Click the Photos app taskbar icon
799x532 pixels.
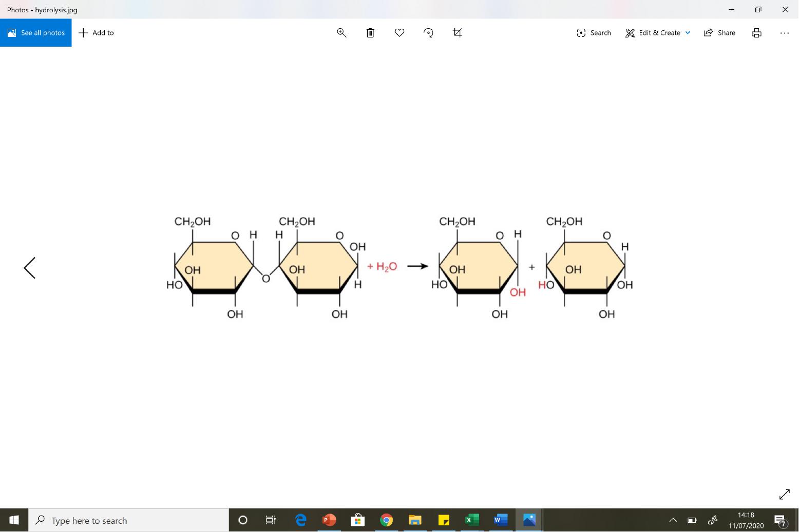tap(529, 520)
